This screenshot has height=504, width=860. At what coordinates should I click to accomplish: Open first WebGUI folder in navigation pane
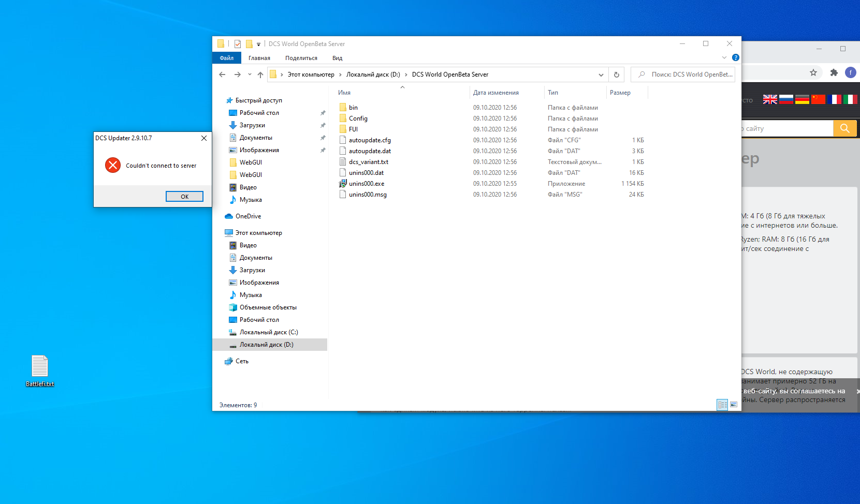tap(251, 162)
